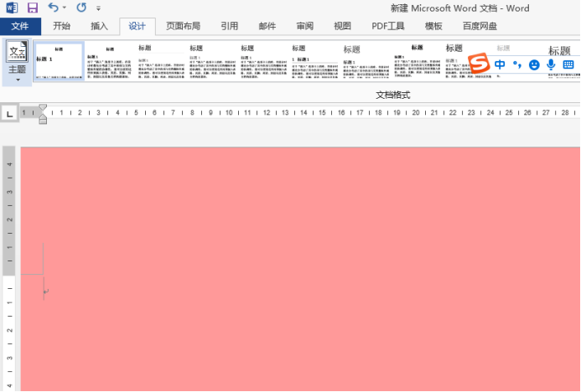Go to the 引用 tab
581x392 pixels.
coord(230,26)
